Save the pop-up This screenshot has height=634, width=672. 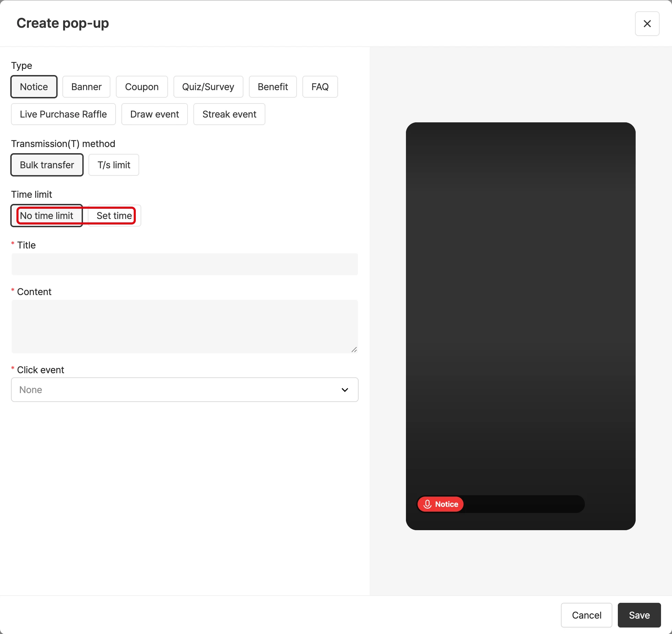[x=639, y=615]
